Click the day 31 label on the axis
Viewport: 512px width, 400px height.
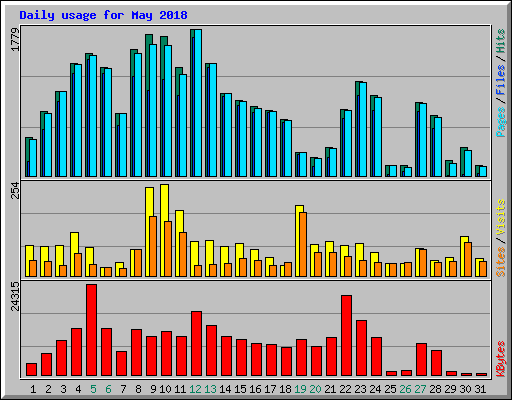click(480, 389)
